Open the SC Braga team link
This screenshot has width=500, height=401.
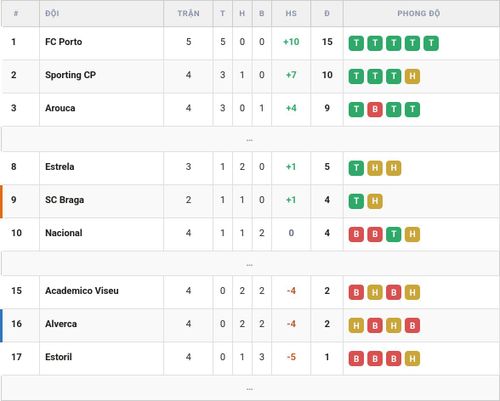pyautogui.click(x=65, y=200)
